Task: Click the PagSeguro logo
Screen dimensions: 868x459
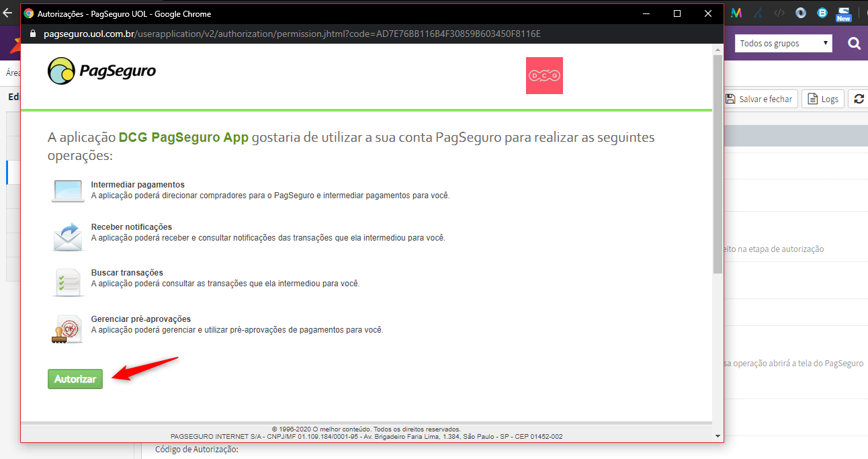Action: tap(101, 71)
